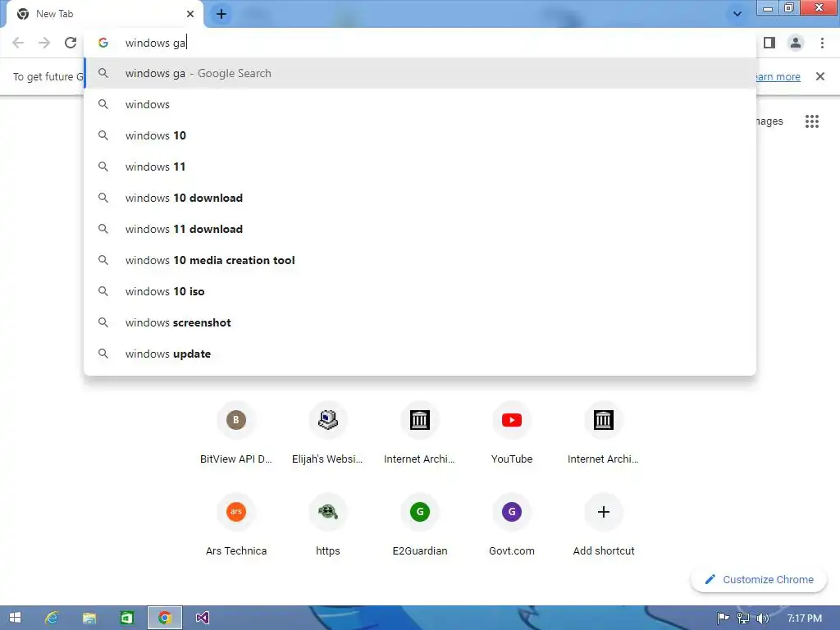
Task: Close the New Tab tab
Action: pos(190,14)
